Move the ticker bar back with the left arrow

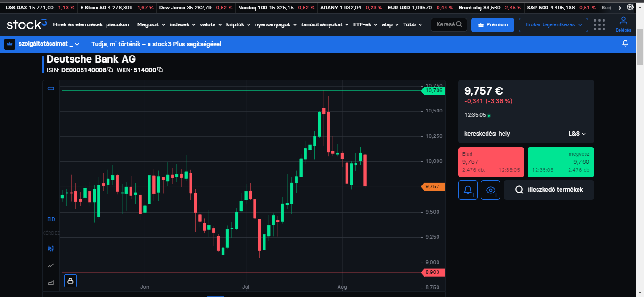pos(610,8)
